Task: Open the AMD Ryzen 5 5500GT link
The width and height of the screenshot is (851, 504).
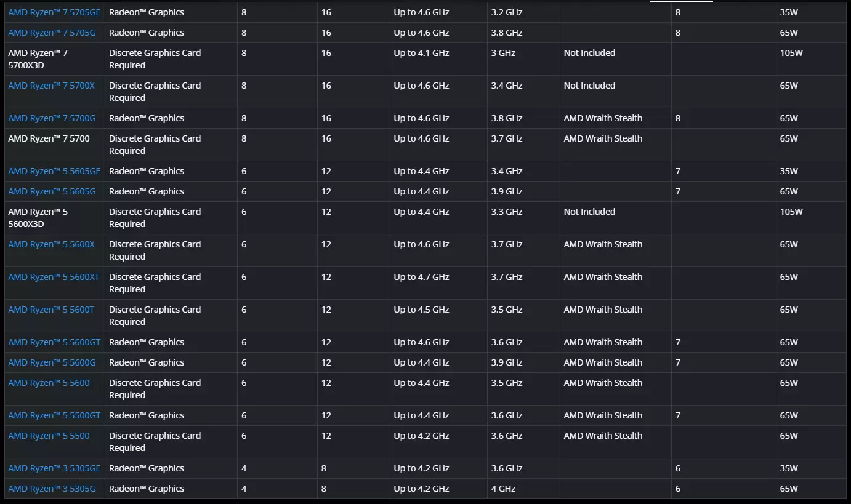Action: (x=54, y=415)
